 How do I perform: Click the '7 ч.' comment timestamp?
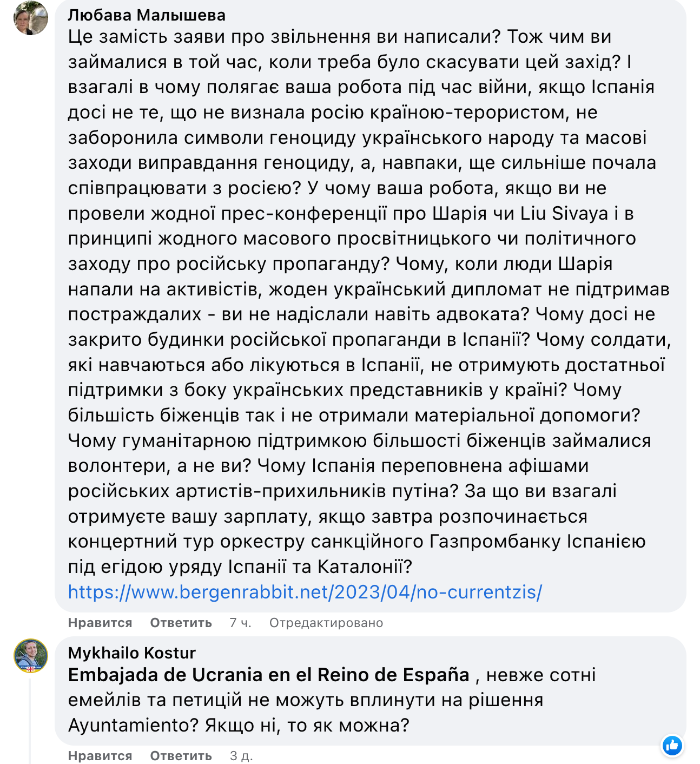[x=240, y=623]
